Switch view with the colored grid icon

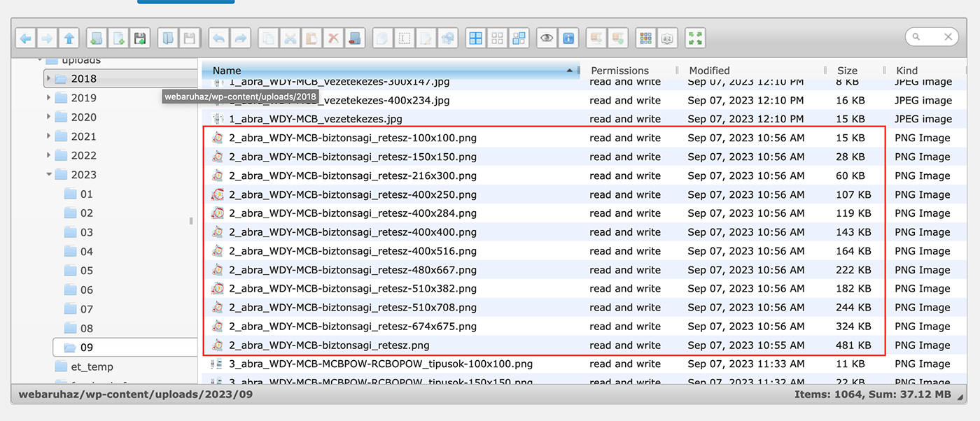pos(646,38)
